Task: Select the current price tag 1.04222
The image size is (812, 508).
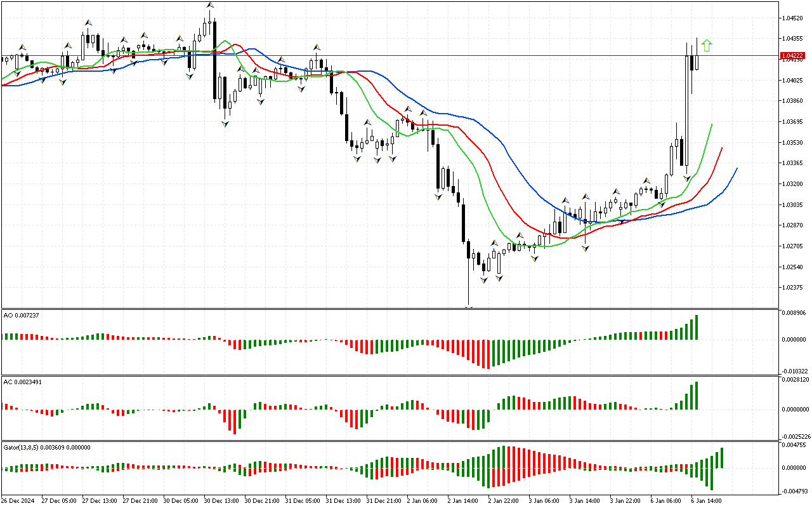Action: (x=793, y=56)
